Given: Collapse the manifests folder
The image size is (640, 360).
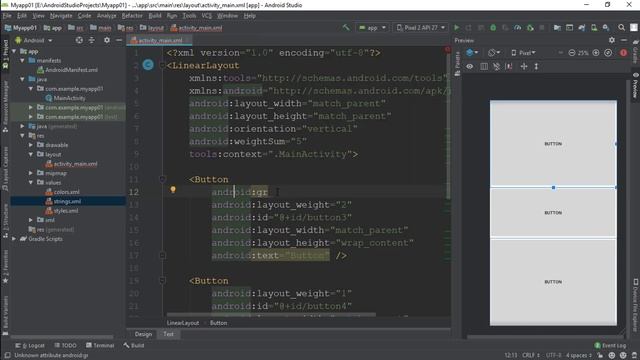Looking at the screenshot, I should click(x=22, y=60).
